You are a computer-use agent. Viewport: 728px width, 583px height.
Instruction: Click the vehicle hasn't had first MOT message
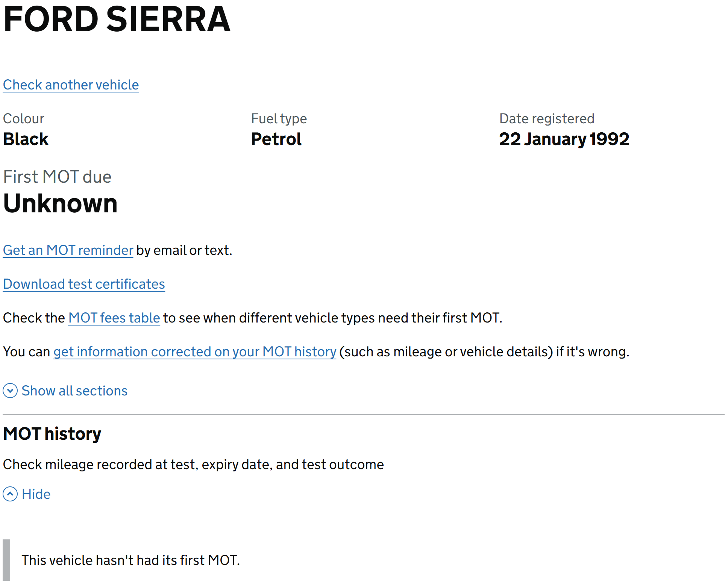coord(130,560)
